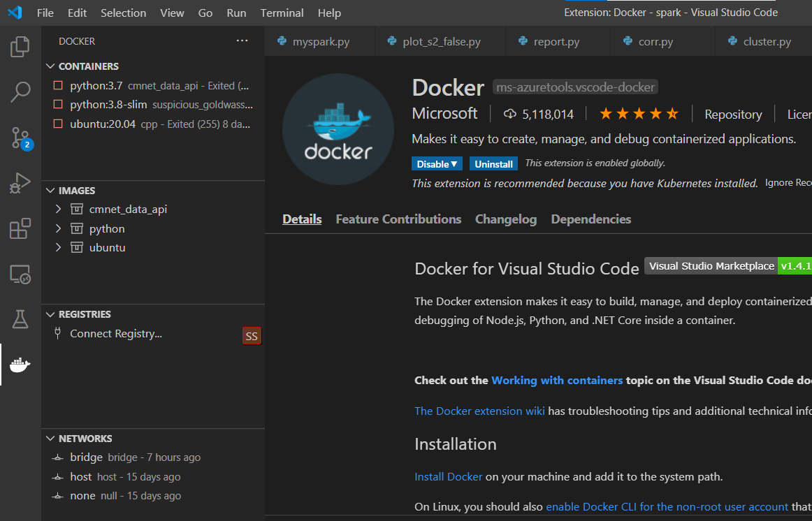Click the five-star rating of Docker extension
The height and width of the screenshot is (521, 812).
[639, 114]
